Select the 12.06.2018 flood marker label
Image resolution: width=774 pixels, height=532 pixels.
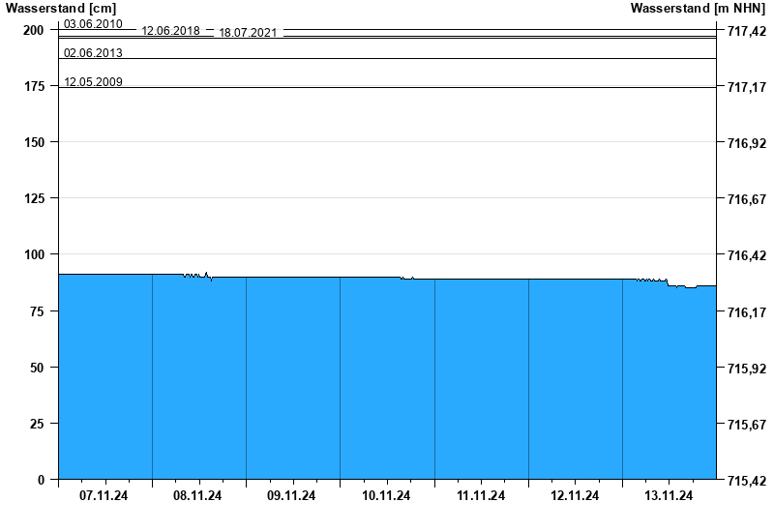coord(170,31)
